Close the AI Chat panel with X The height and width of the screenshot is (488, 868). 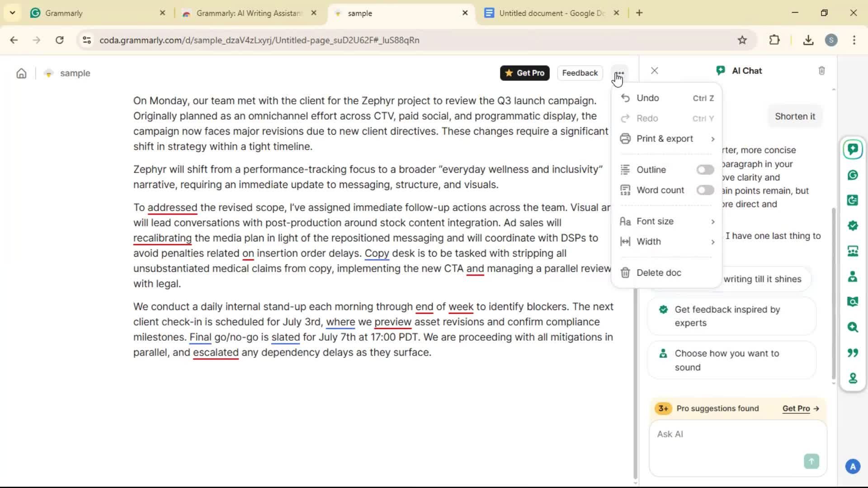(654, 71)
